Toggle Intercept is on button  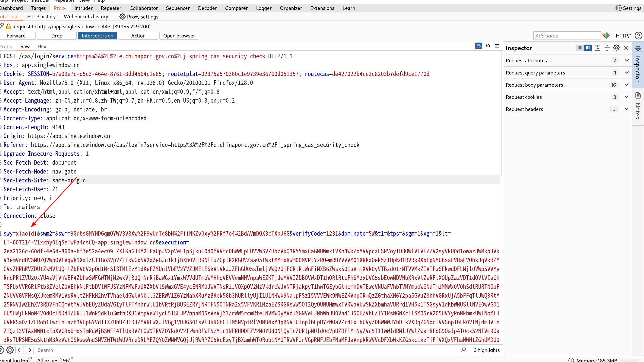97,36
